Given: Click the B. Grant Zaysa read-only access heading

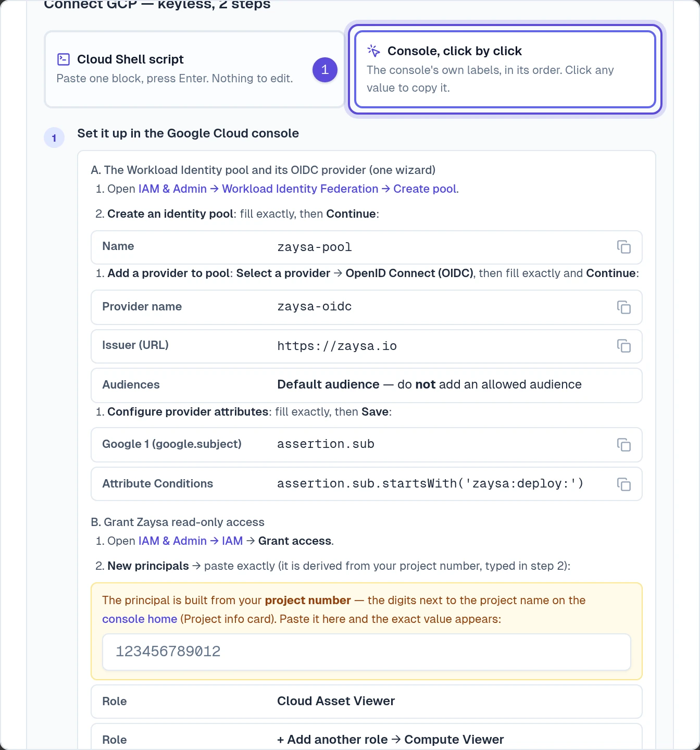Looking at the screenshot, I should pyautogui.click(x=178, y=522).
